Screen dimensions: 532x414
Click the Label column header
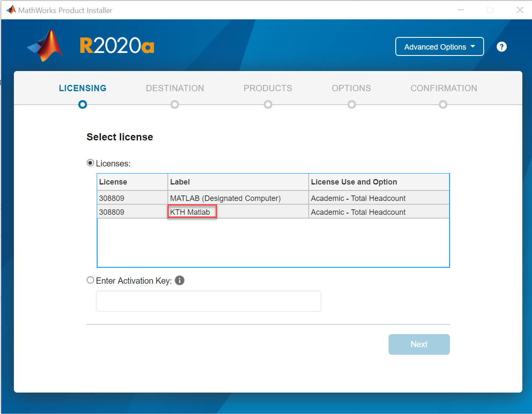[x=180, y=182]
